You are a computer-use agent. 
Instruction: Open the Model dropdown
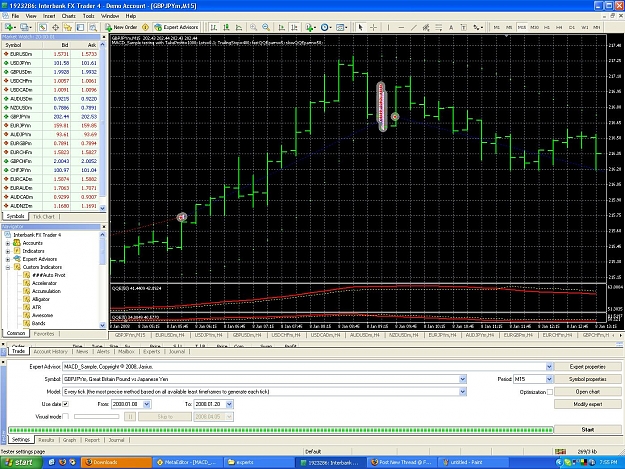pos(462,392)
